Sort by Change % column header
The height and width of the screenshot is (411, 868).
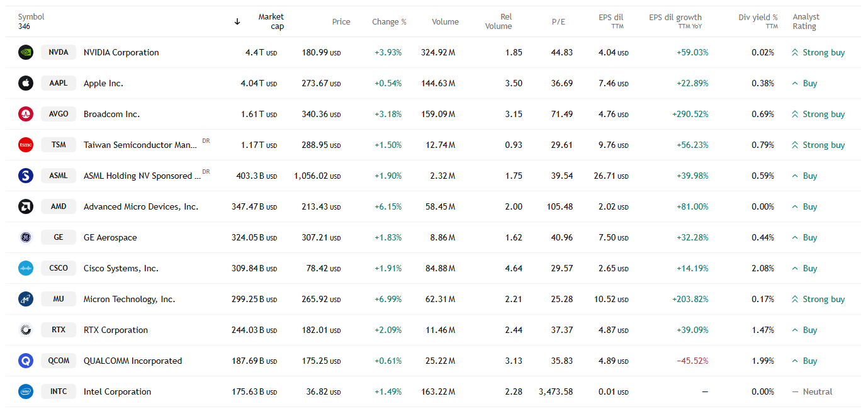click(389, 21)
